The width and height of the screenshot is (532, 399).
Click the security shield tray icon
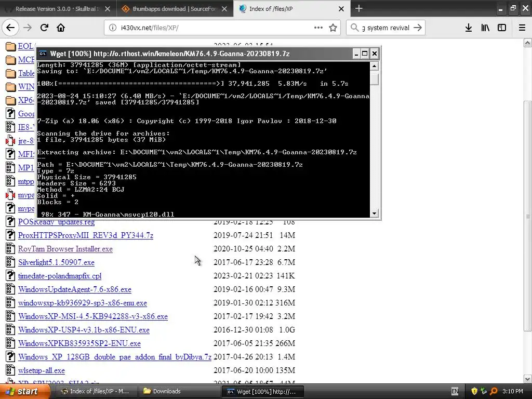(x=474, y=392)
